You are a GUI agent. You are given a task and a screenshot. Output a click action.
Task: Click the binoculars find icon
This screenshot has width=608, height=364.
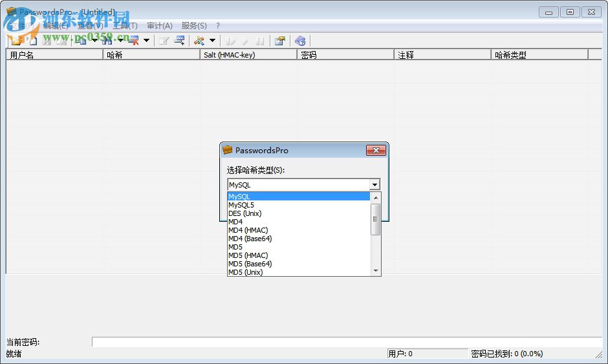click(107, 40)
